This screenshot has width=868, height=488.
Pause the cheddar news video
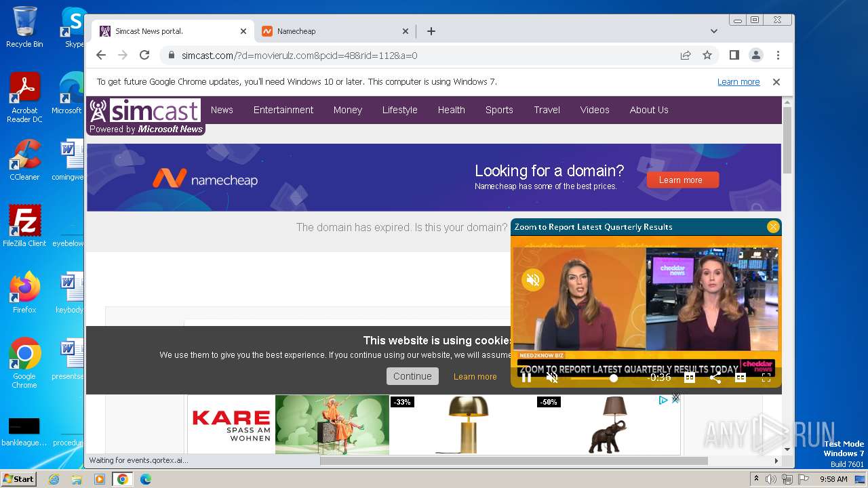526,378
